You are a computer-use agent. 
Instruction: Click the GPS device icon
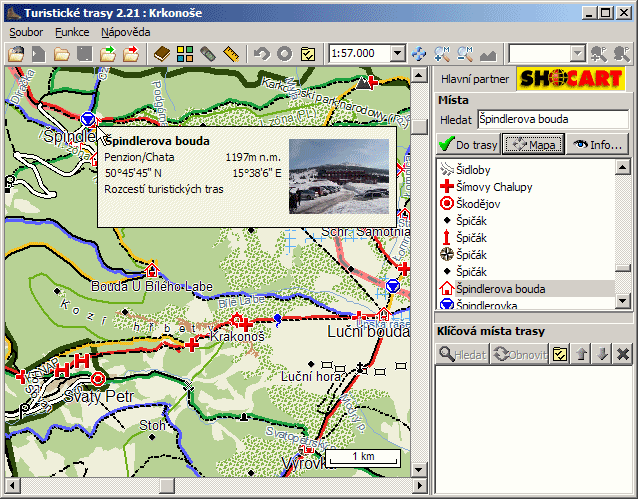point(208,54)
